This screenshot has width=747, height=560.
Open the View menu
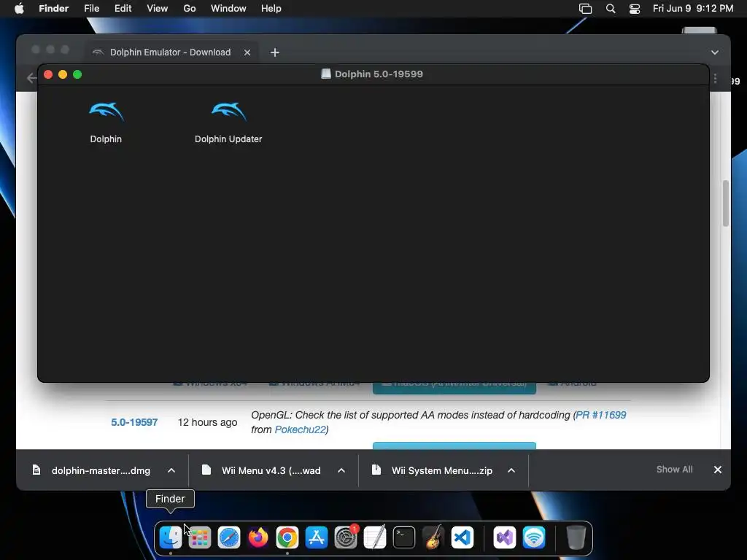coord(158,9)
